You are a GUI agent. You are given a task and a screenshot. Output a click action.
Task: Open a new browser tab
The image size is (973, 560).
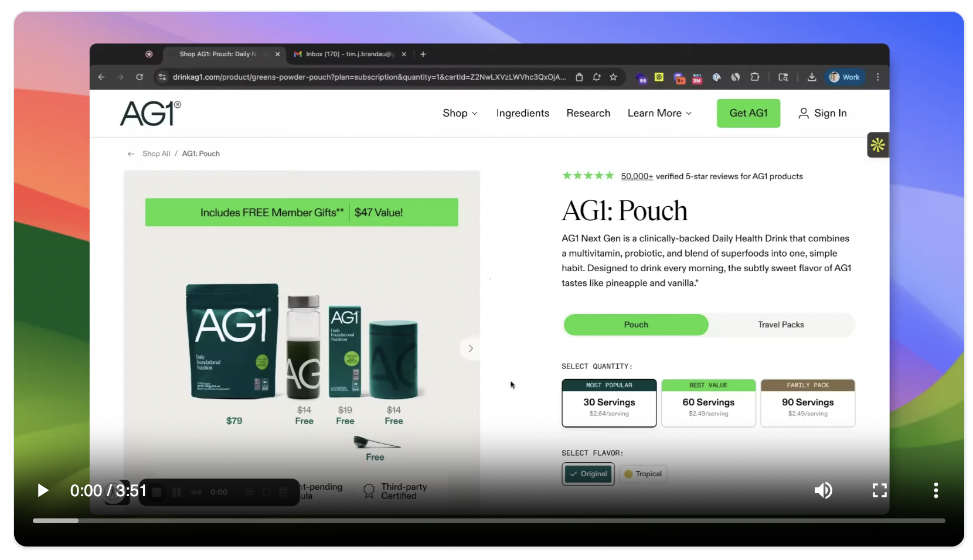pyautogui.click(x=423, y=54)
